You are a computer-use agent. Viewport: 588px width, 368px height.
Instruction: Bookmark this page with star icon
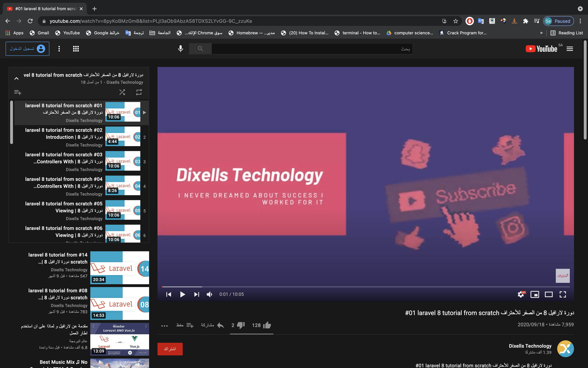(x=456, y=21)
